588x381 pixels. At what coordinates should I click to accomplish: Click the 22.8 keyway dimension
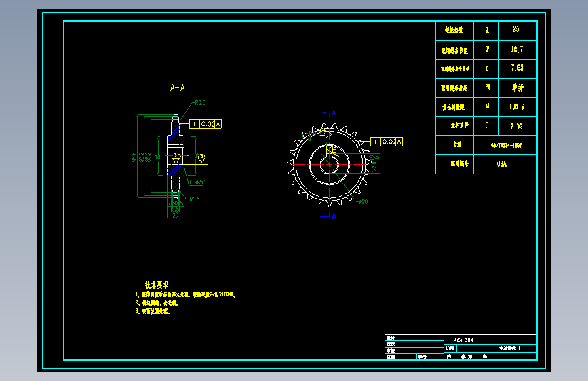(x=374, y=164)
